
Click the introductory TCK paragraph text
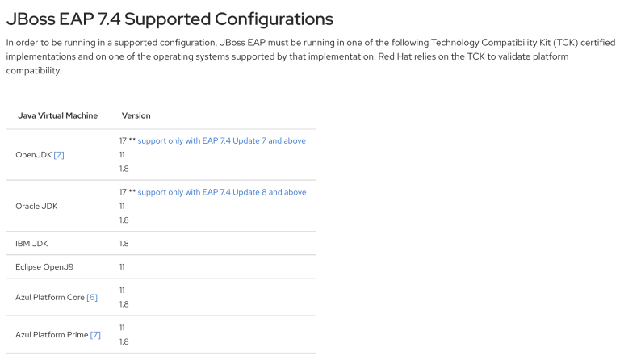pos(310,56)
